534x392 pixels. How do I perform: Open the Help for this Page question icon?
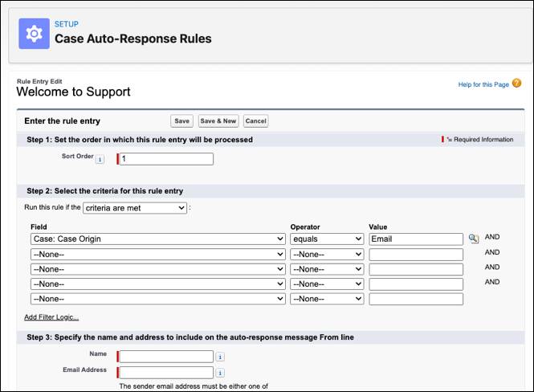[x=516, y=83]
